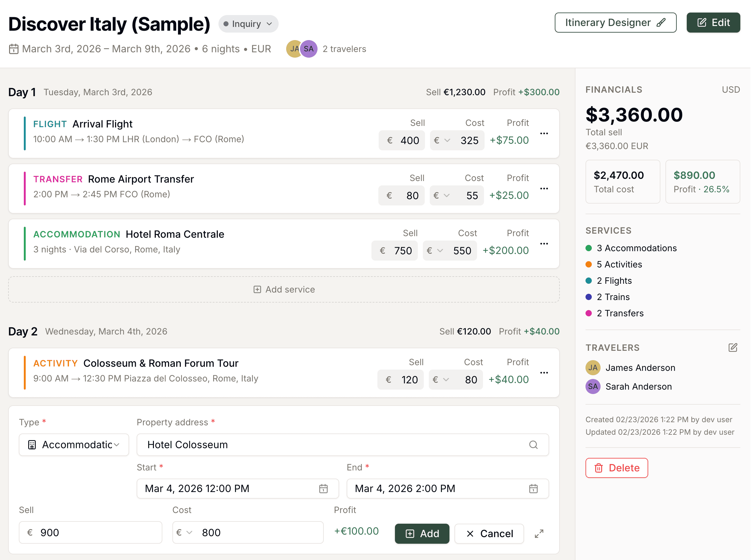The height and width of the screenshot is (560, 751).
Task: Open the Start date calendar icon
Action: coord(323,489)
